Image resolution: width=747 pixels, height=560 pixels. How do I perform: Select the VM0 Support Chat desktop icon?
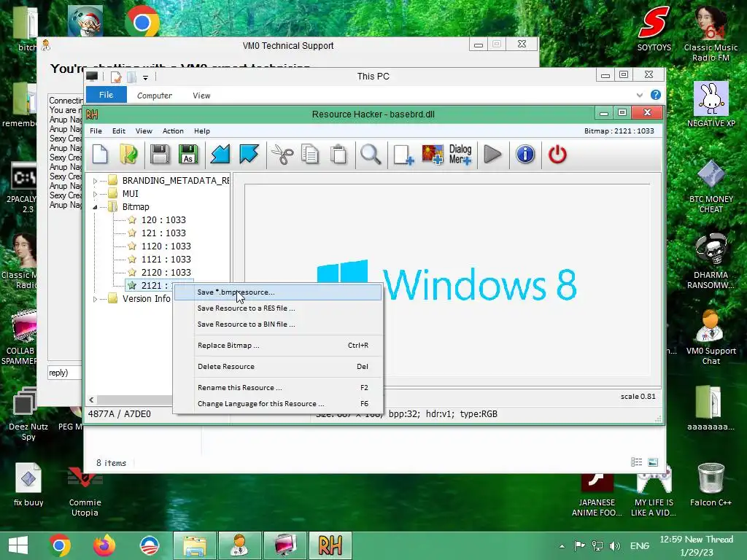[711, 337]
